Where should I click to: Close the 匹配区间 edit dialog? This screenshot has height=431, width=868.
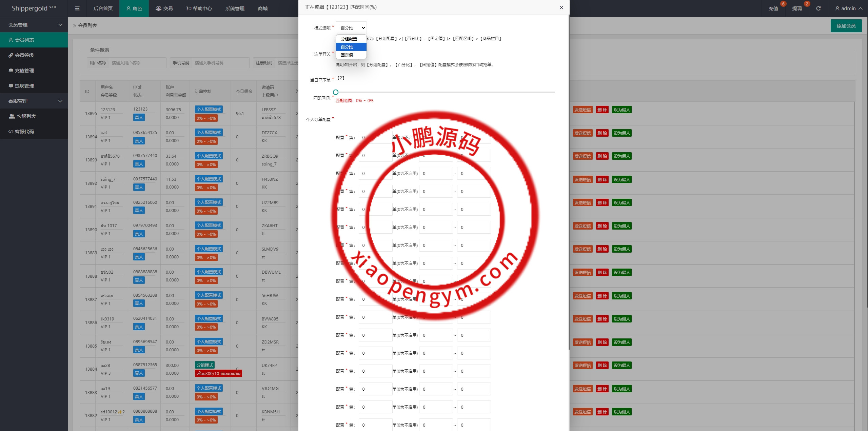[x=561, y=7]
